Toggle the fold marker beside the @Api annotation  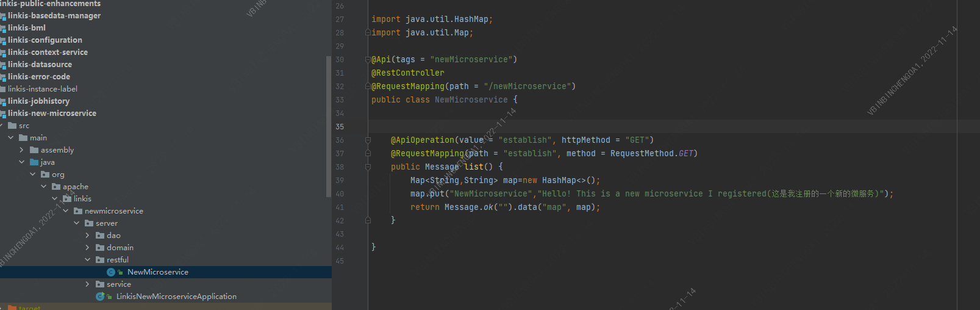tap(368, 60)
